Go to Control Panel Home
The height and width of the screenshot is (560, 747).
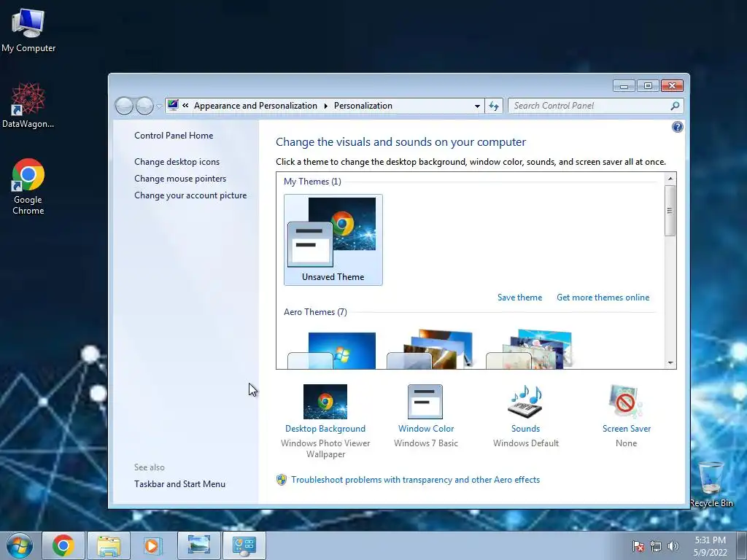(174, 135)
